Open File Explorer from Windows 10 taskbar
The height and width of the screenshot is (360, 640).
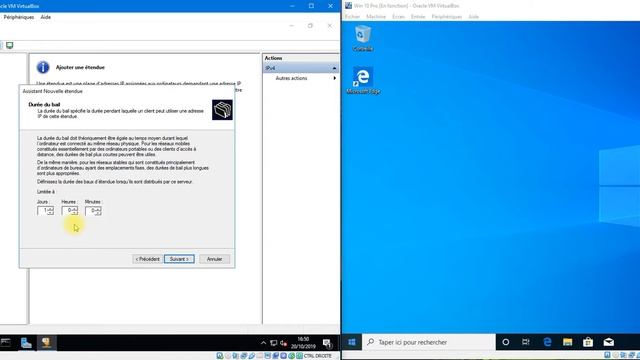pyautogui.click(x=567, y=342)
